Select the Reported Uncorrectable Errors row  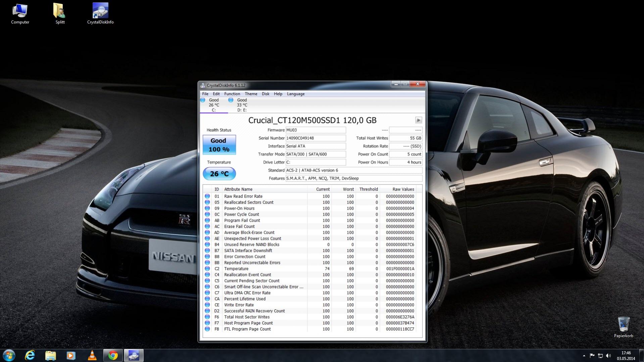click(x=309, y=263)
